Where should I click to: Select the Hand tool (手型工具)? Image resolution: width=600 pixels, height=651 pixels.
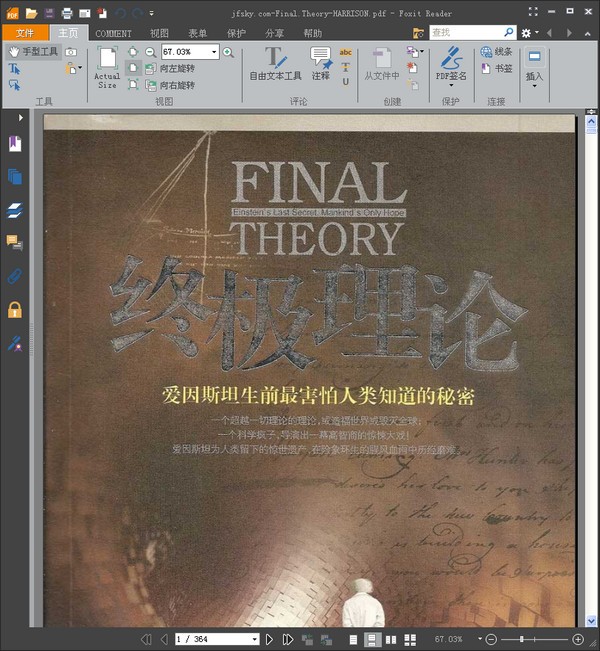point(34,52)
